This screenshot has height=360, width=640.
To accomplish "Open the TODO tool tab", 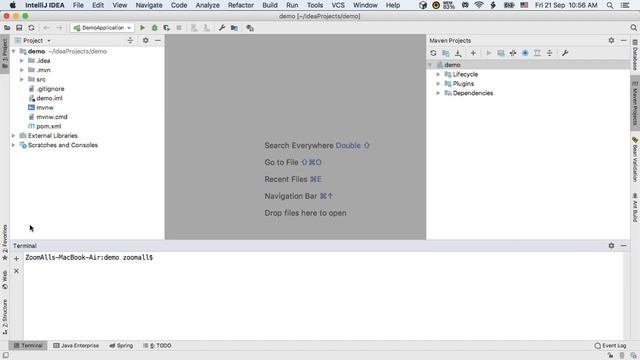I will [158, 345].
